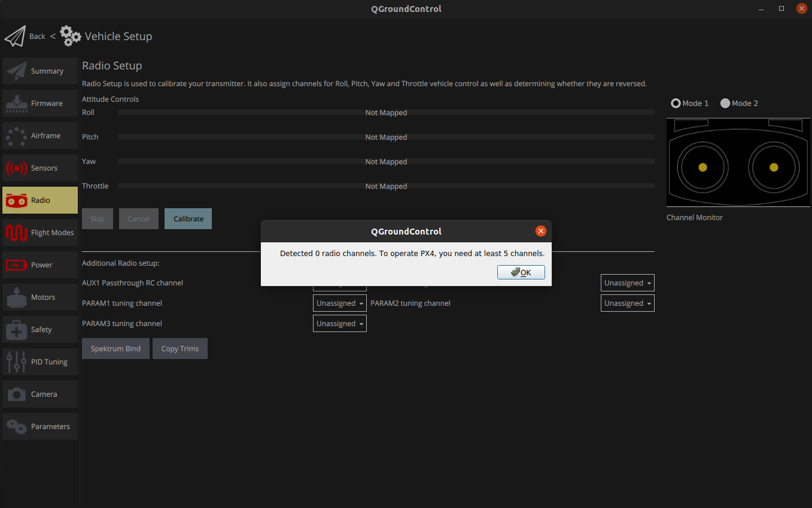This screenshot has height=508, width=812.
Task: Click the Channel Monitor label
Action: point(695,218)
